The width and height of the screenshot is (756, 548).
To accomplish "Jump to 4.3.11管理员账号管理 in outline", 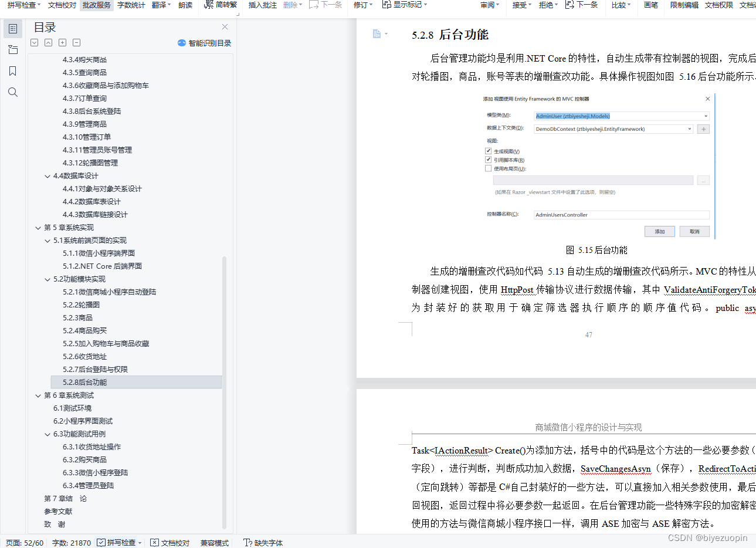I will point(97,150).
